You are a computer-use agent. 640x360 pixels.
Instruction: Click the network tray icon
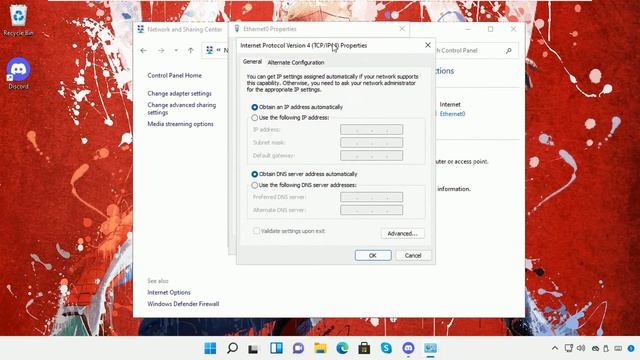[569, 348]
